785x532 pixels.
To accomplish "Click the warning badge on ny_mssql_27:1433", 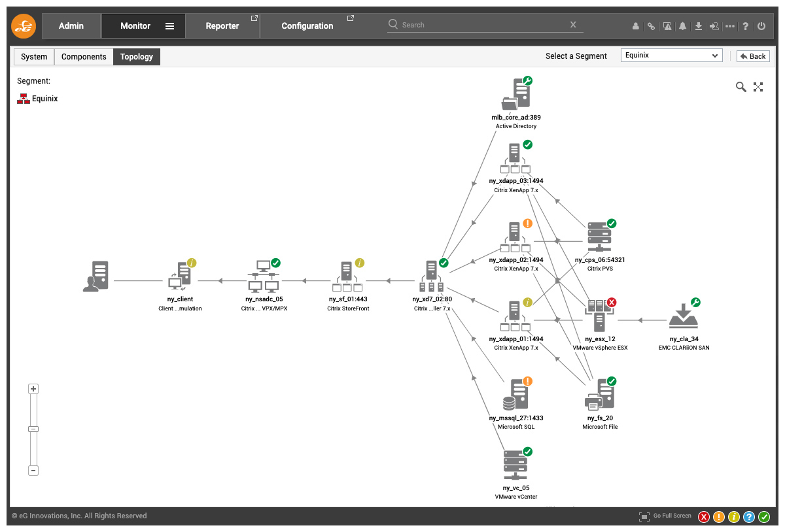I will pos(527,381).
